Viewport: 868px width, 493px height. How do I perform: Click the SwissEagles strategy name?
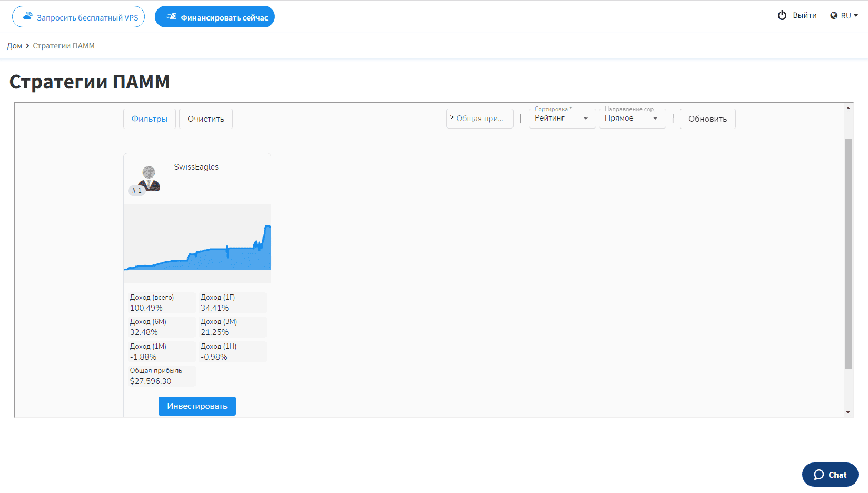tap(196, 167)
